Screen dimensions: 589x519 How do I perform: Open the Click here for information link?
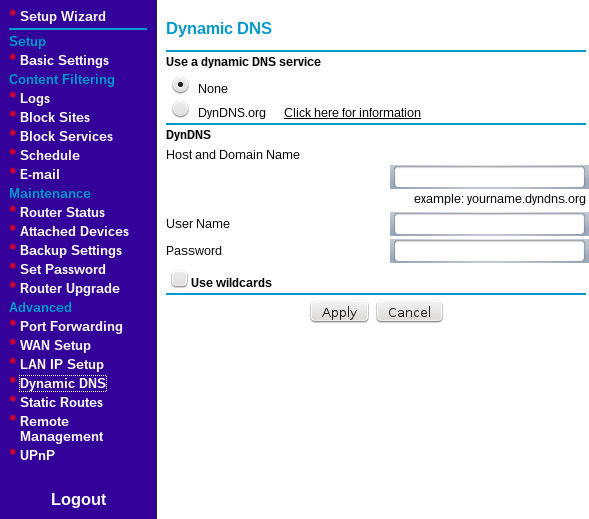point(352,113)
